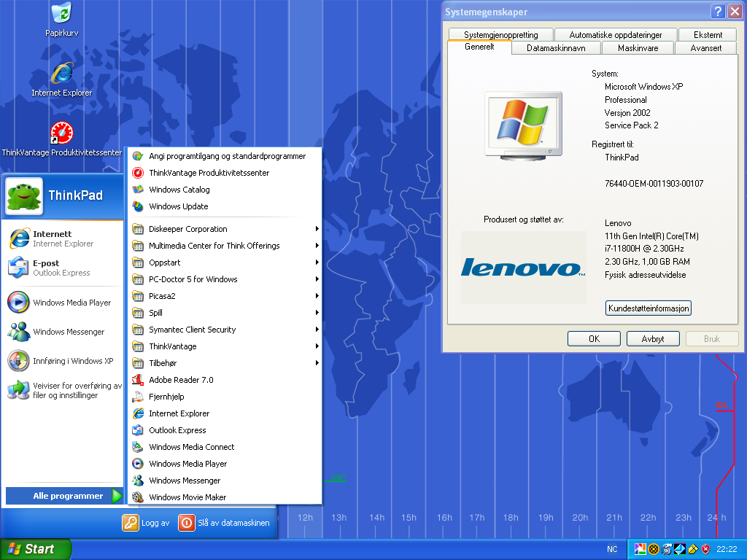Expand Alle programmer green arrow
747x560 pixels.
(117, 496)
